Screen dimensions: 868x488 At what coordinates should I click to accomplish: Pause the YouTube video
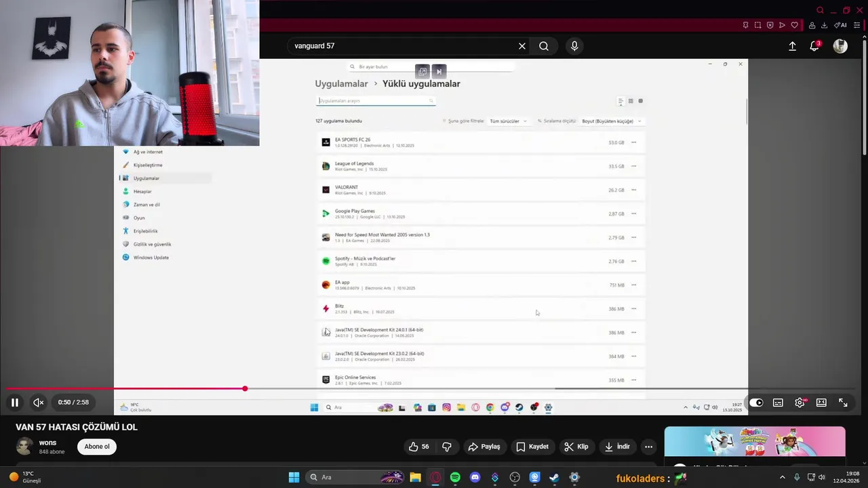[14, 402]
